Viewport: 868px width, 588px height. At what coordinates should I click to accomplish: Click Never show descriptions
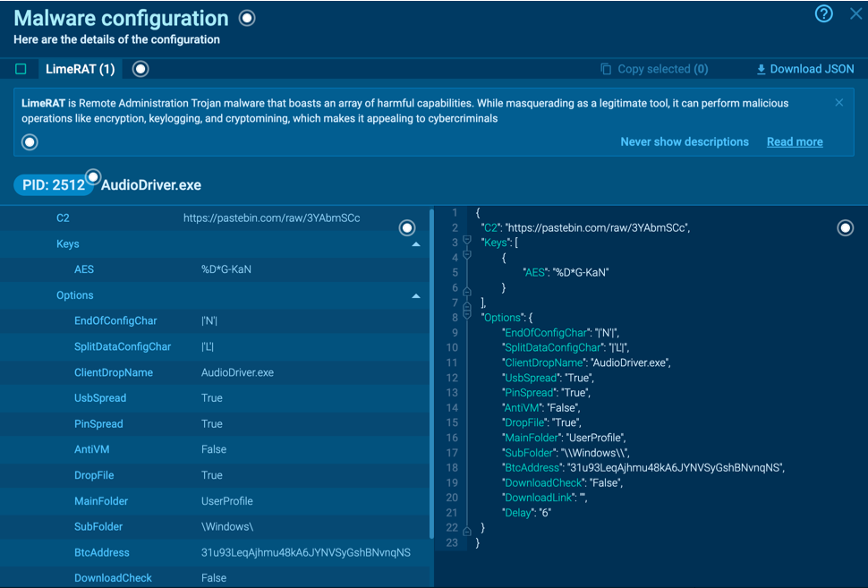(684, 141)
